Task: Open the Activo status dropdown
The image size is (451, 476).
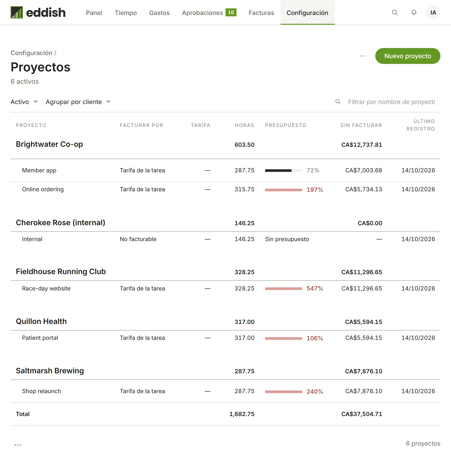Action: point(24,102)
